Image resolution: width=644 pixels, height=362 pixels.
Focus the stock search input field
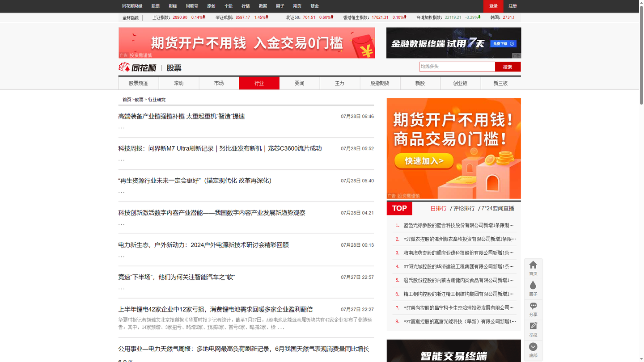click(457, 67)
